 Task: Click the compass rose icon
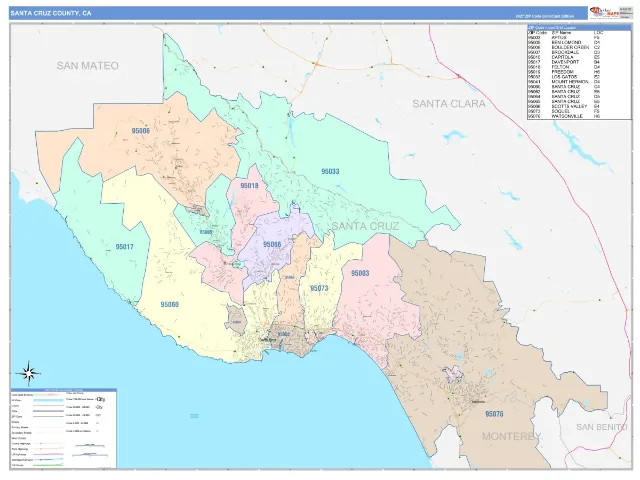(x=28, y=373)
